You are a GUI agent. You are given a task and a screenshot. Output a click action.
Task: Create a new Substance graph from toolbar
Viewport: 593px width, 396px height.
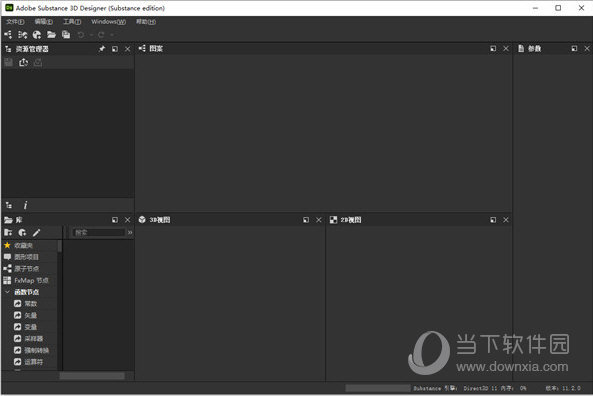point(8,35)
